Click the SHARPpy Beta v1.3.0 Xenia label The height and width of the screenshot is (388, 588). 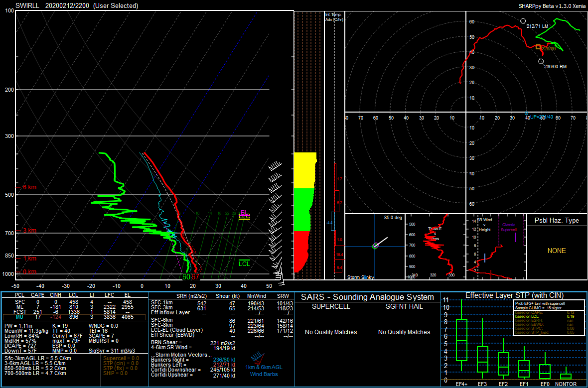pos(552,6)
